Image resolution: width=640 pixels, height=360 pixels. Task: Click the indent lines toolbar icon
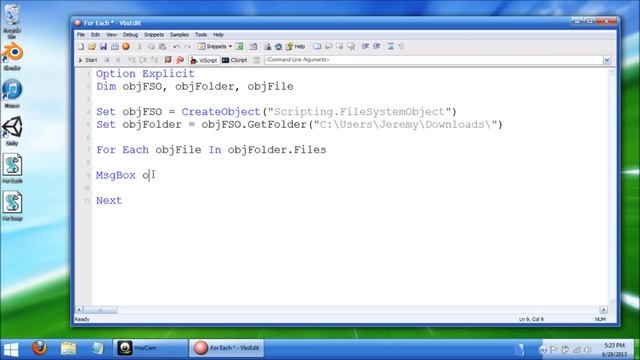click(x=365, y=47)
